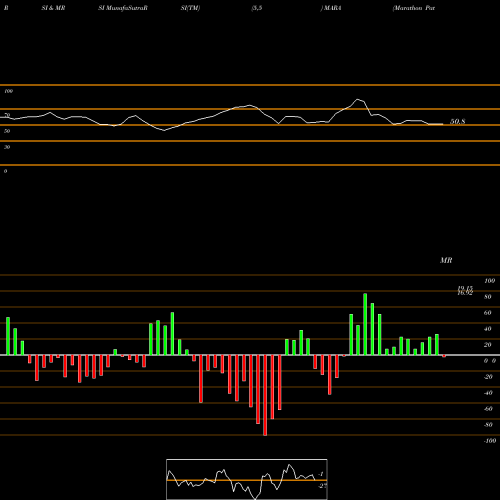500x500 pixels.
Task: Click the '(Marathon Pat' company name text
Action: 414,8
